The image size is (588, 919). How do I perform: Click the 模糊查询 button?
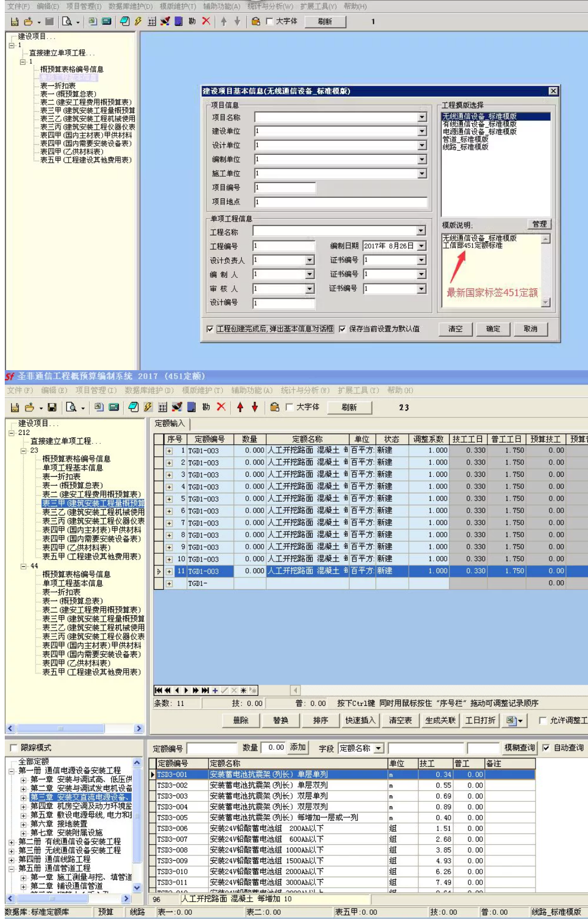click(x=520, y=748)
